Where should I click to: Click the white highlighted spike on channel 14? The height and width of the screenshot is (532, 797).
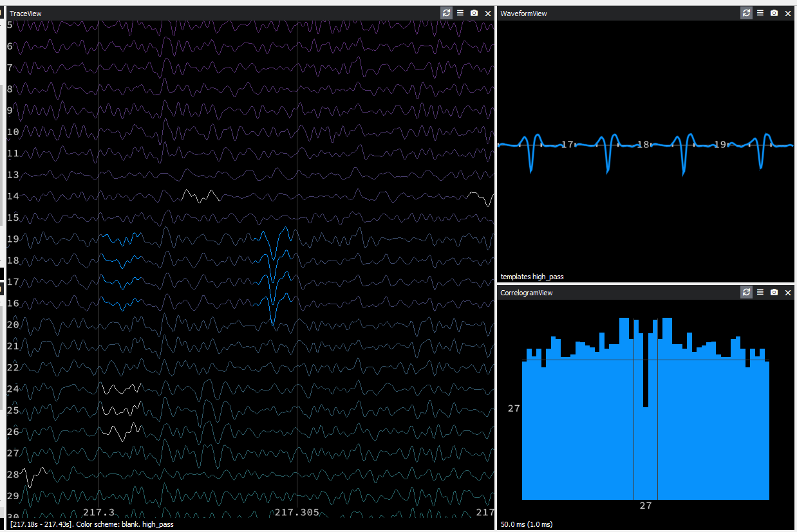[x=201, y=196]
